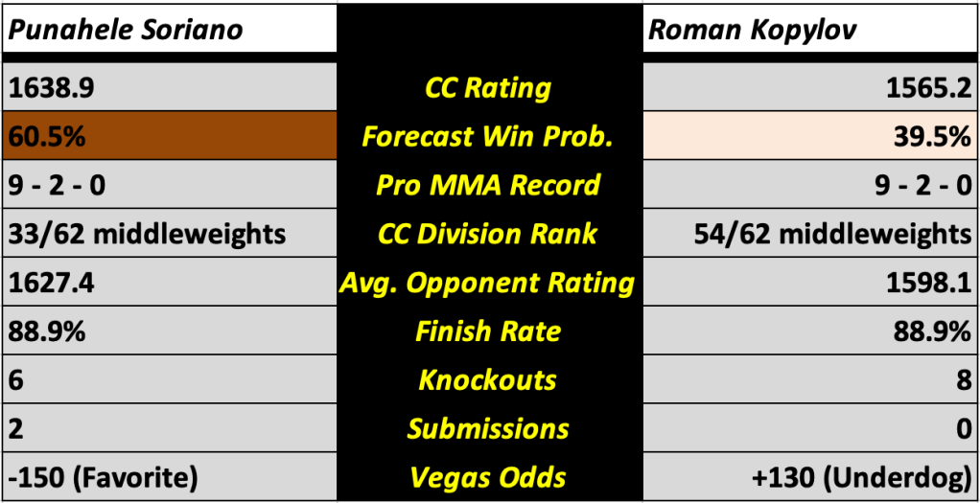This screenshot has height=503, width=980.
Task: Select the CC Division Rank label
Action: pos(488,234)
